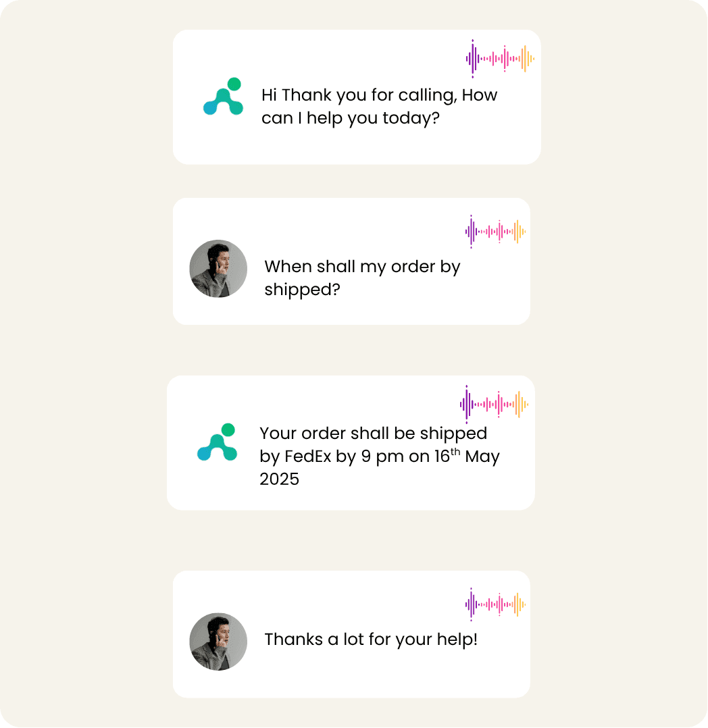Image resolution: width=708 pixels, height=728 pixels.
Task: Click the line "When shall my order by"
Action: point(362,267)
